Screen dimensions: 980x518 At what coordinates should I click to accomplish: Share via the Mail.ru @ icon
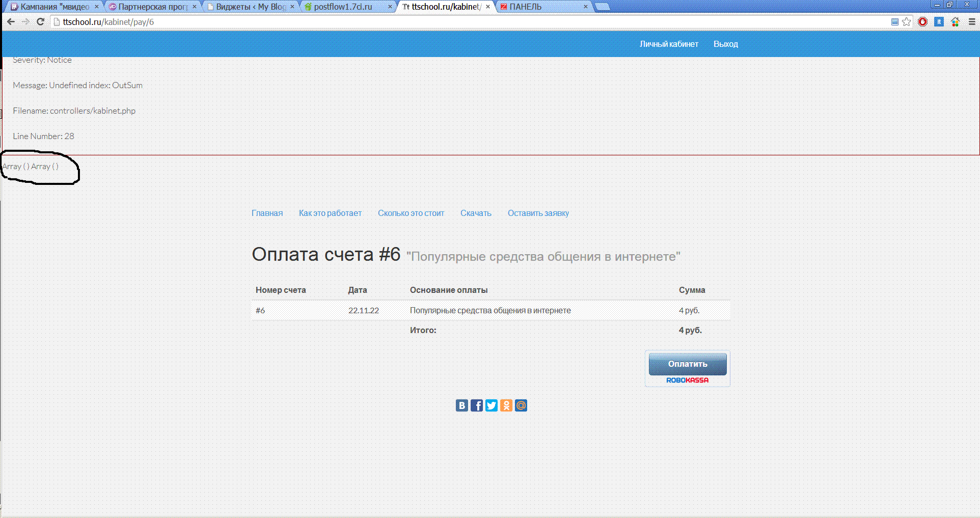pos(521,405)
